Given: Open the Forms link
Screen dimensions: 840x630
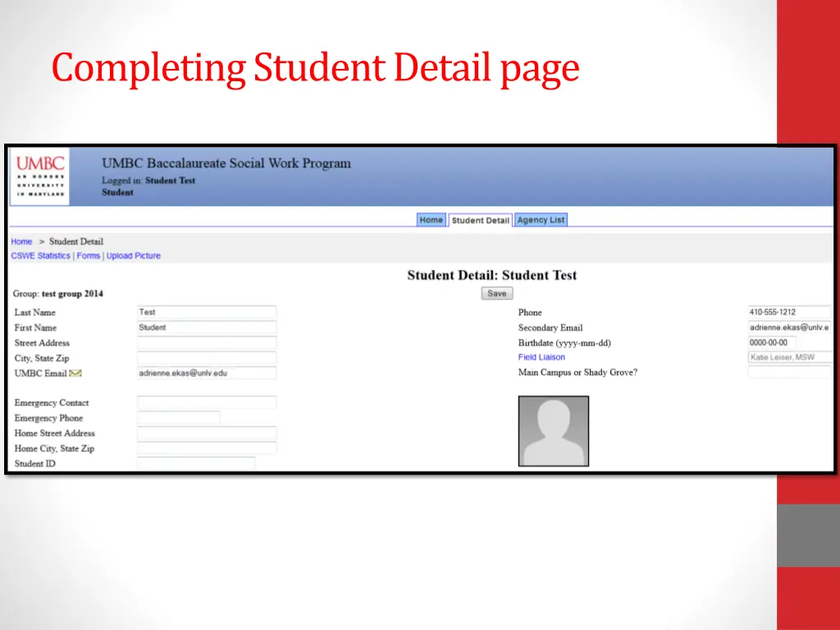Looking at the screenshot, I should pyautogui.click(x=88, y=256).
